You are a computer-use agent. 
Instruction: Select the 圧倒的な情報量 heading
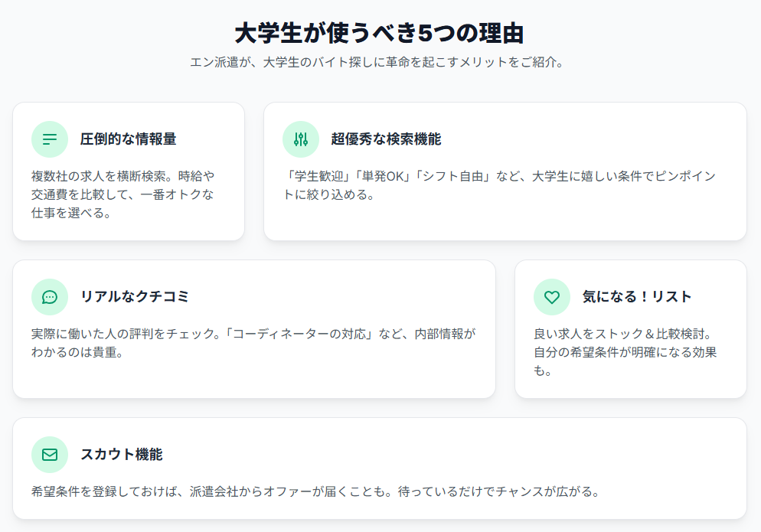(128, 139)
